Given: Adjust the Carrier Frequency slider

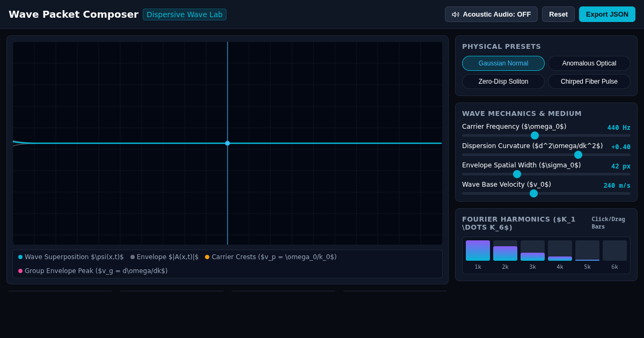Looking at the screenshot, I should 546,136.
